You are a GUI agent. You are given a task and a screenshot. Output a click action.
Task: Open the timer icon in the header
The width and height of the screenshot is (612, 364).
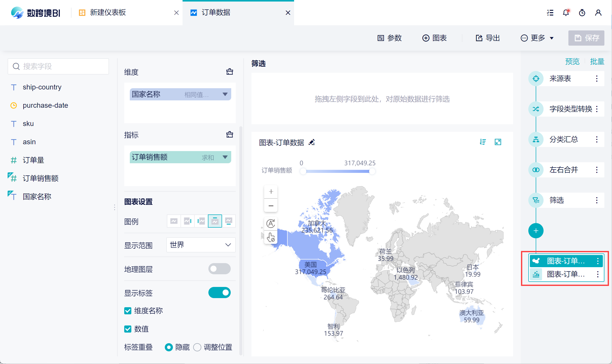pyautogui.click(x=582, y=13)
